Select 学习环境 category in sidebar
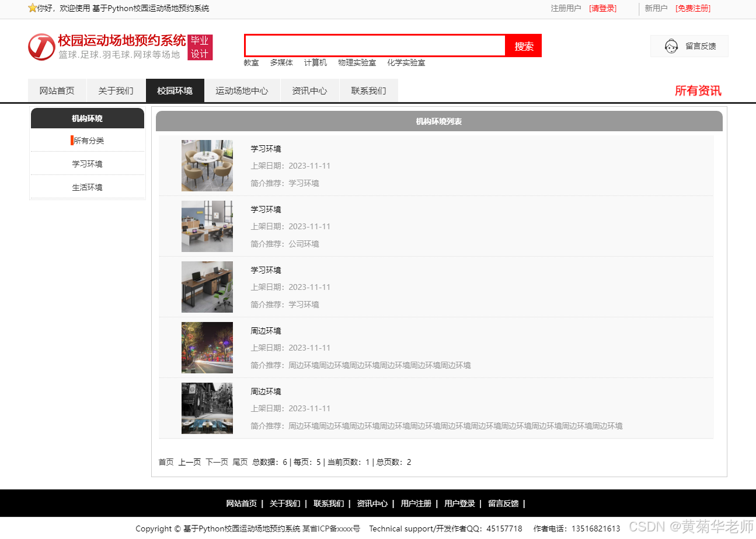The image size is (756, 539). 87,163
